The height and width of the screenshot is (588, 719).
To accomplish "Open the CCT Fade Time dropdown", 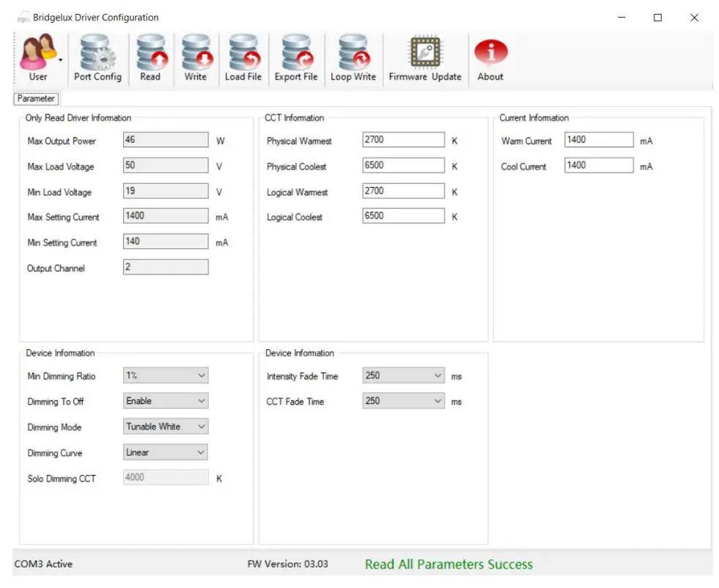I will (x=438, y=402).
